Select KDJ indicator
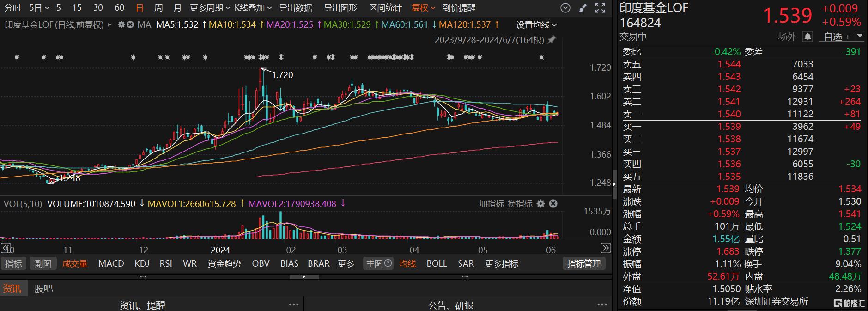This screenshot has height=311, width=868. [x=142, y=263]
